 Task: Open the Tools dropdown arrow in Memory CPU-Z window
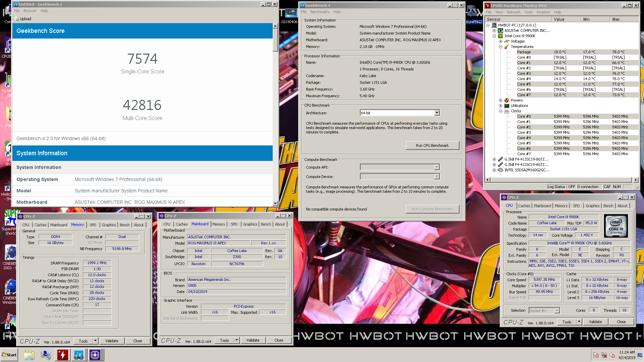[x=95, y=341]
